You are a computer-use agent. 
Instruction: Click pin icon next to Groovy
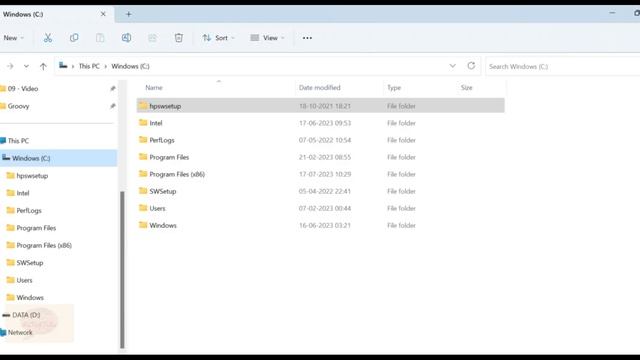113,106
